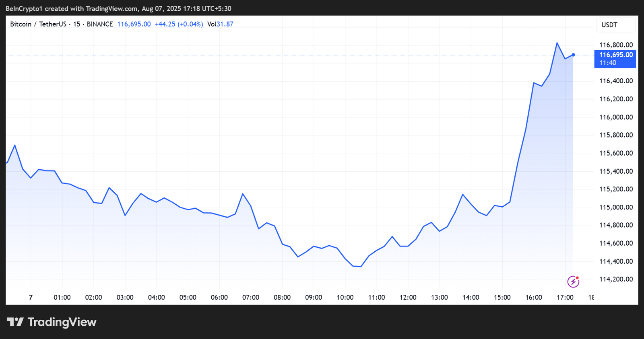Click the 11:40 bar countdown timer

(607, 63)
